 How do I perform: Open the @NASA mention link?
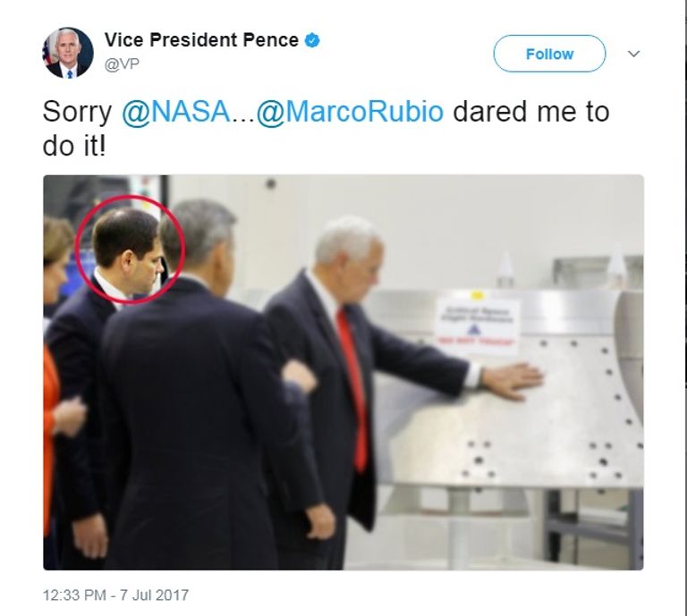175,111
